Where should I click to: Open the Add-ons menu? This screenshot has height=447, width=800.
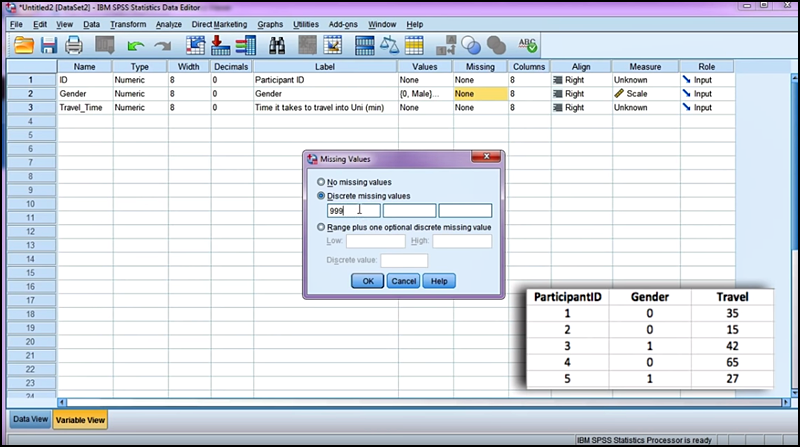click(x=343, y=24)
